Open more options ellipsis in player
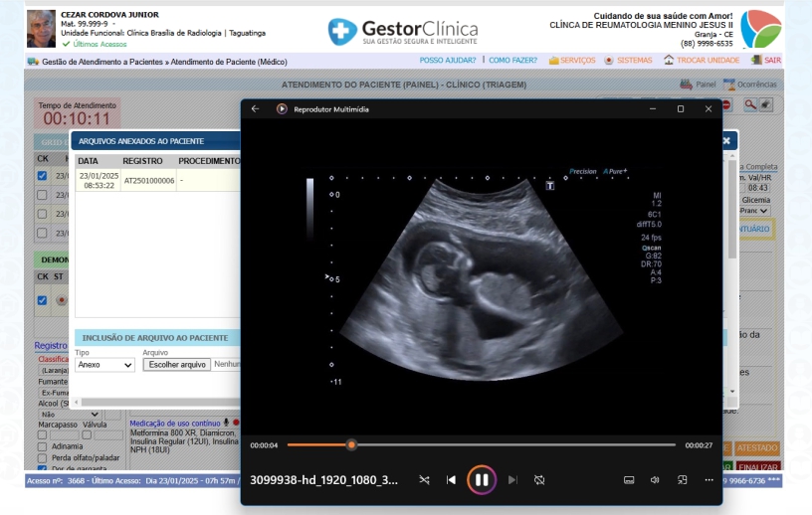 click(x=709, y=479)
